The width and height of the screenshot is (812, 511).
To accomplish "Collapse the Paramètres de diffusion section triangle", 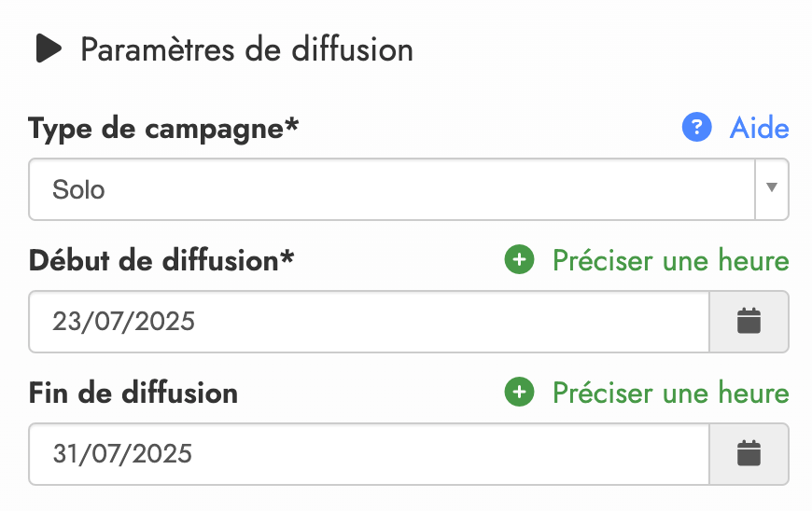I will click(49, 48).
